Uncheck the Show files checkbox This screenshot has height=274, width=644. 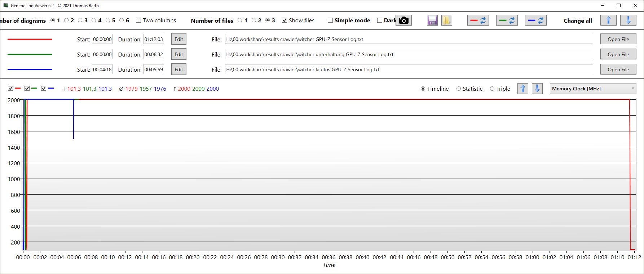click(284, 21)
